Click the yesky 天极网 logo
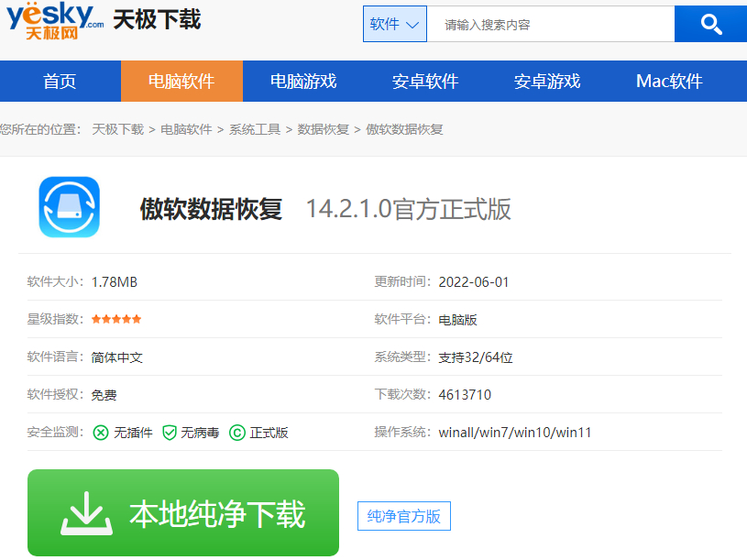This screenshot has width=747, height=560. point(55,21)
